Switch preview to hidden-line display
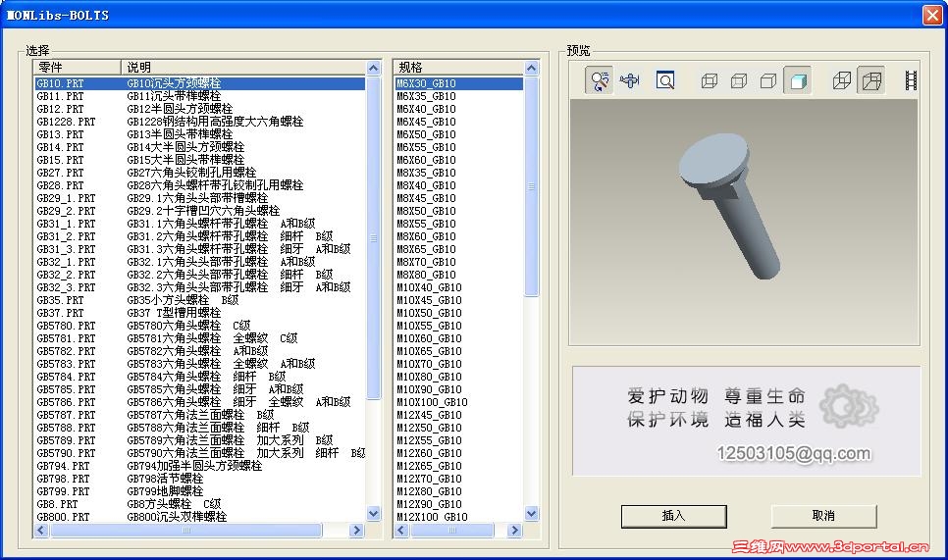Viewport: 948px width, 560px height. [x=739, y=80]
